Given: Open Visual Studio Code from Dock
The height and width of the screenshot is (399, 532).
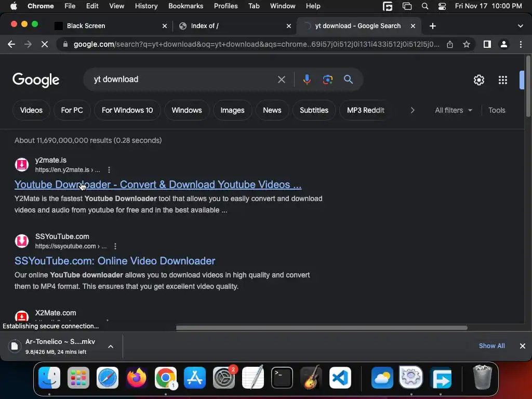Looking at the screenshot, I should tap(340, 378).
